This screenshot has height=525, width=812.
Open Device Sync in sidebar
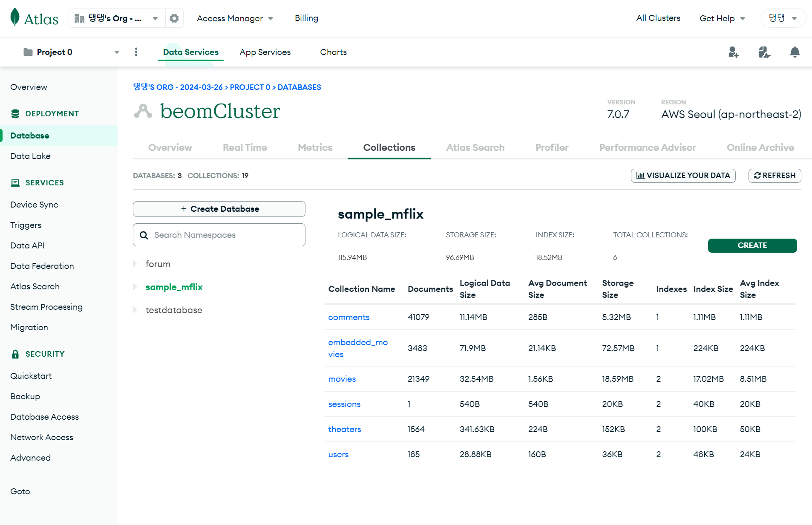pos(34,205)
